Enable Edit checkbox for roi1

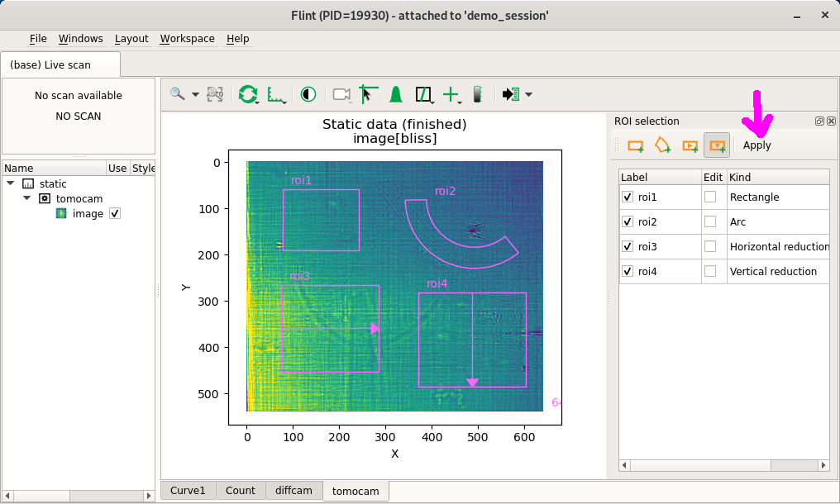coord(710,197)
